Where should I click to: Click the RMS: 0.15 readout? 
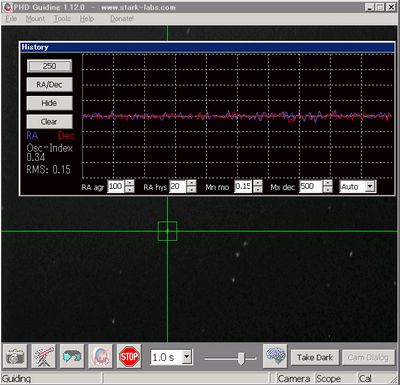49,170
